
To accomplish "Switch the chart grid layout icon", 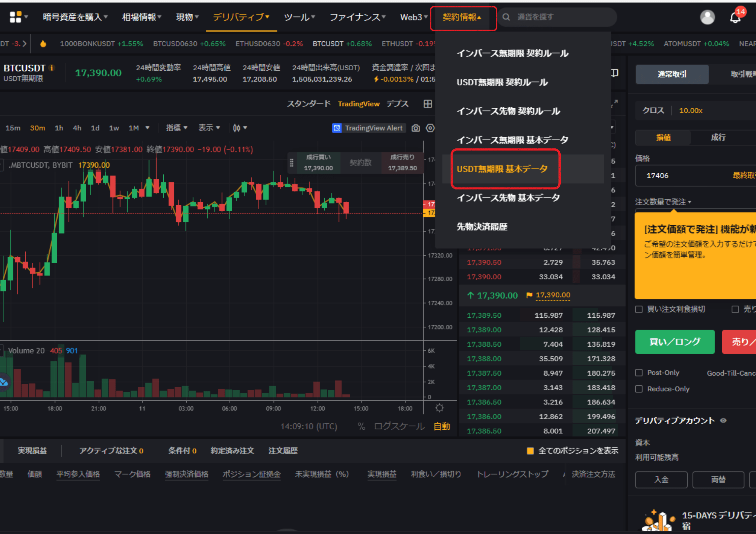I will pos(428,104).
